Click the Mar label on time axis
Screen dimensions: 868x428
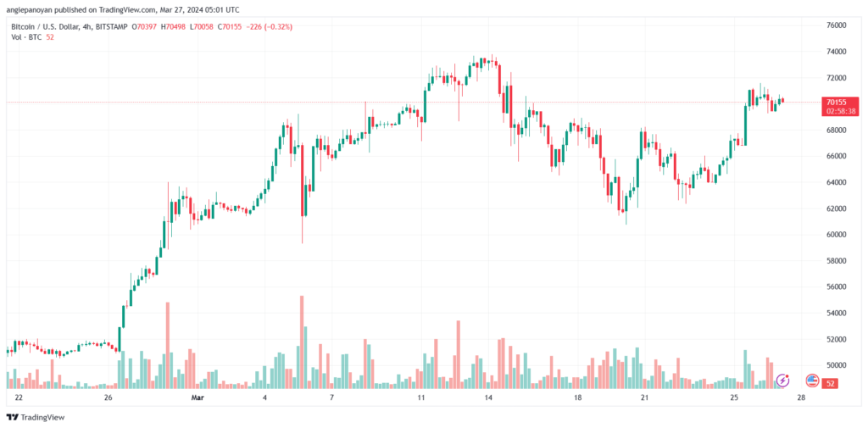197,398
